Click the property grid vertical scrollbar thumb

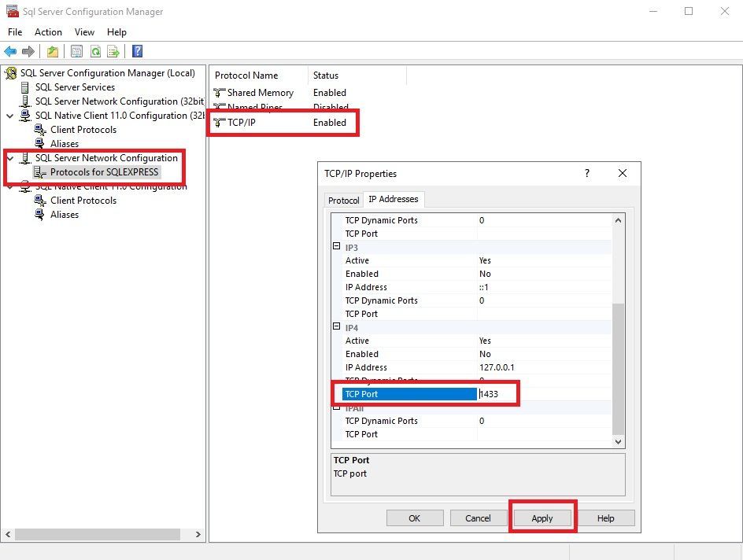pyautogui.click(x=618, y=368)
